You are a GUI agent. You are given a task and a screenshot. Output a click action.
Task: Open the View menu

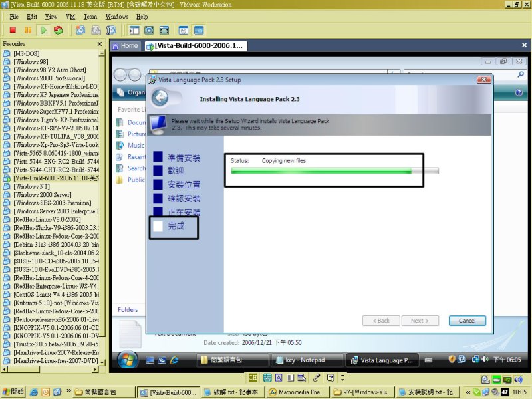pyautogui.click(x=51, y=17)
